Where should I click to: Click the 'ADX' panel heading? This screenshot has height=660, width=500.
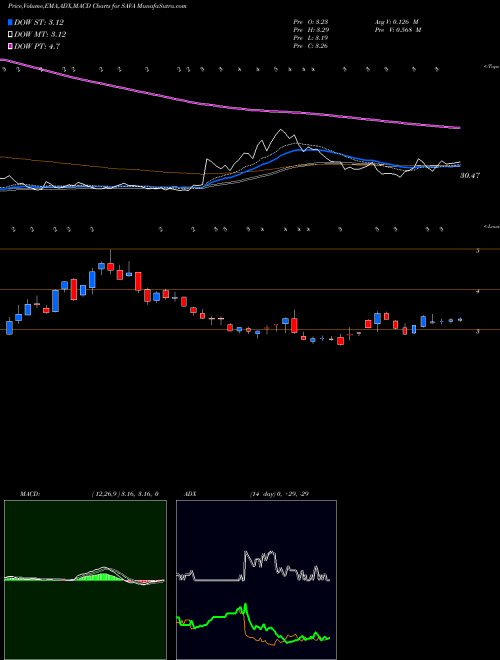192,494
